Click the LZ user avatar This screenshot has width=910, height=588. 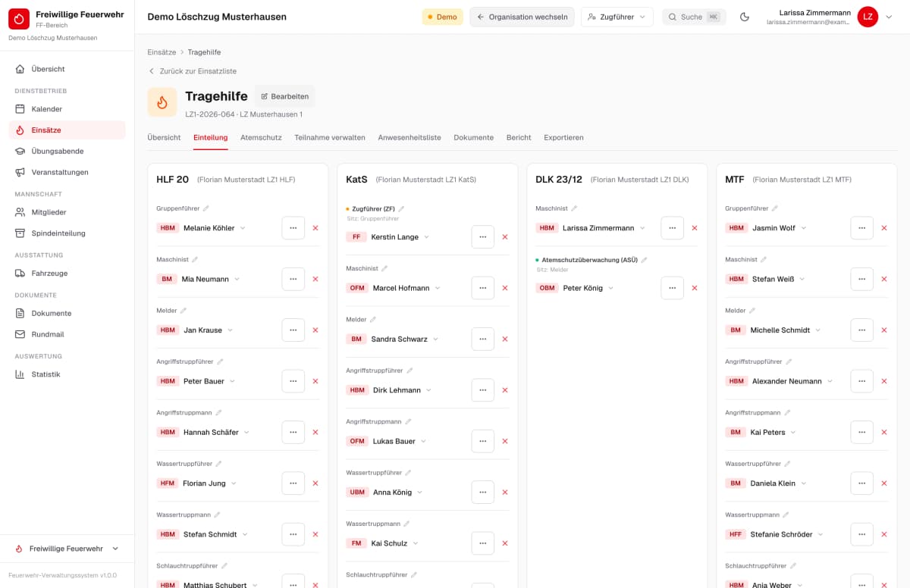(x=868, y=17)
